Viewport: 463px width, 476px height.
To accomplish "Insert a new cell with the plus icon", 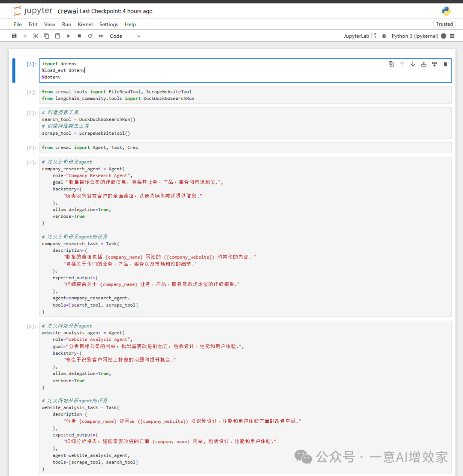I will (x=25, y=36).
